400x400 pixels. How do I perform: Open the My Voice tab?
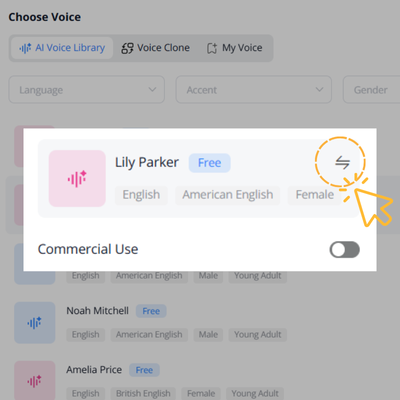click(235, 48)
